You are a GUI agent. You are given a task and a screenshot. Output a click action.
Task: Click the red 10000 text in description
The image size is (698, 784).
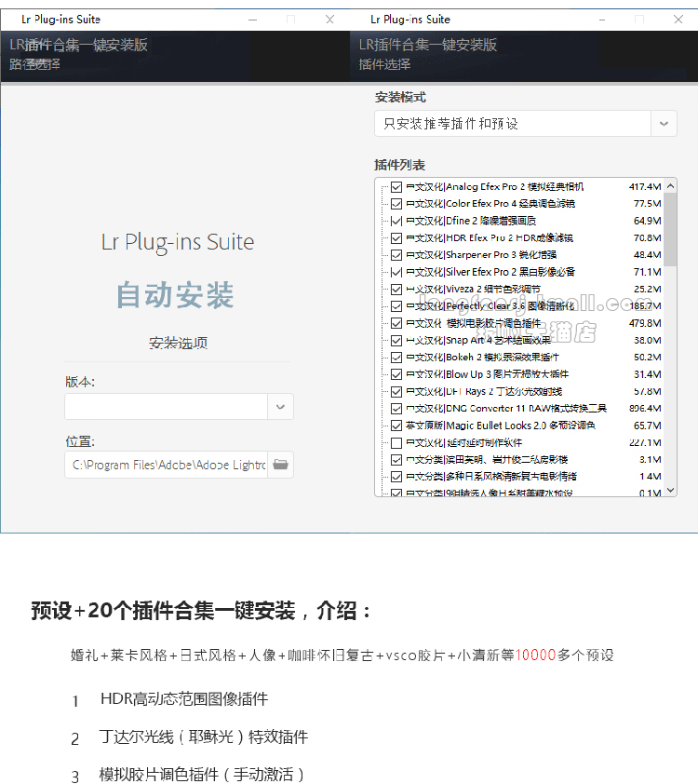tap(536, 655)
